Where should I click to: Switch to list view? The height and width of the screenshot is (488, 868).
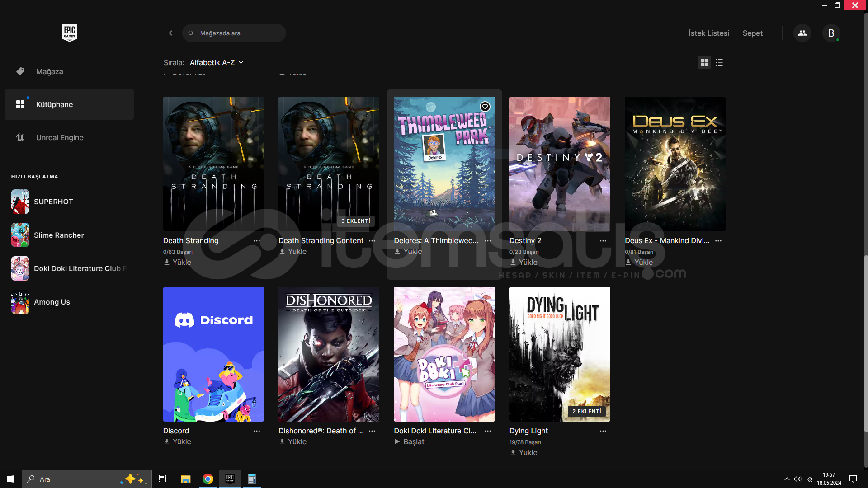coord(719,62)
